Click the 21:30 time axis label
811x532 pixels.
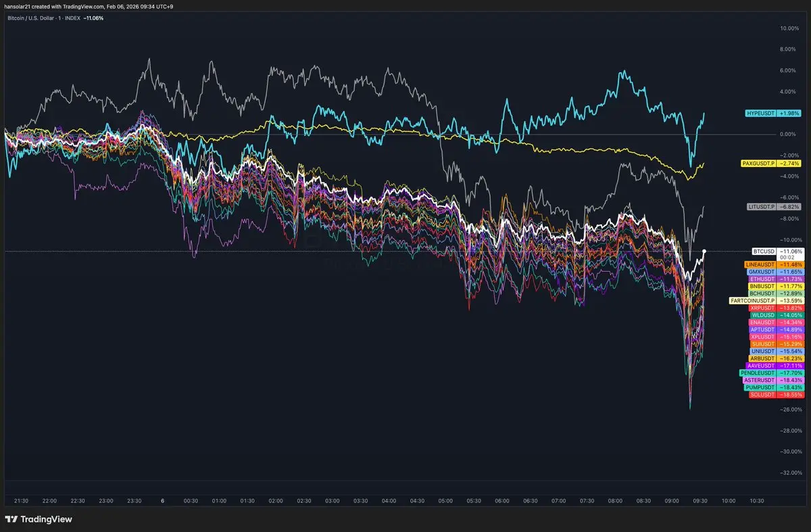click(x=21, y=501)
